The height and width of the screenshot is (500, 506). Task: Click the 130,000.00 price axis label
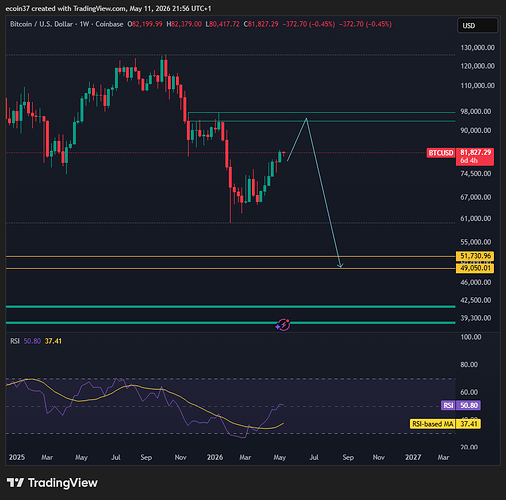point(477,48)
